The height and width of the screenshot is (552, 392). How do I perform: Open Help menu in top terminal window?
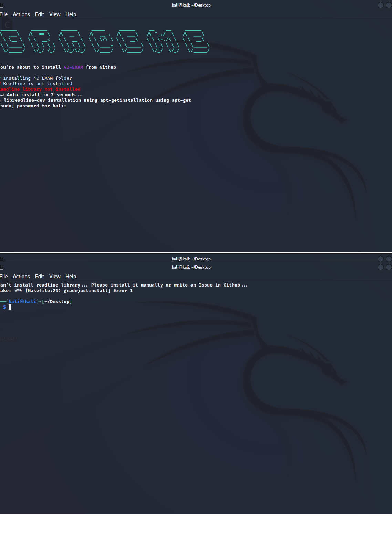tap(71, 14)
